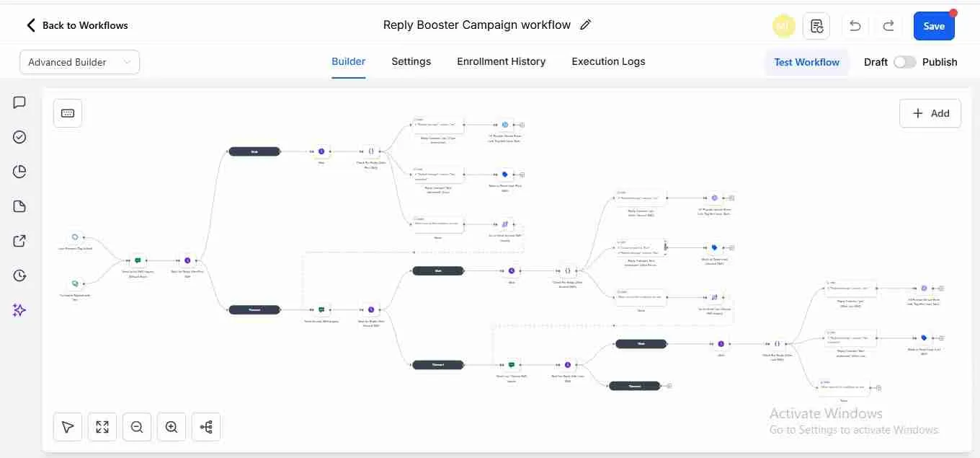Image resolution: width=980 pixels, height=458 pixels.
Task: Rename the workflow using the pencil icon
Action: 585,24
